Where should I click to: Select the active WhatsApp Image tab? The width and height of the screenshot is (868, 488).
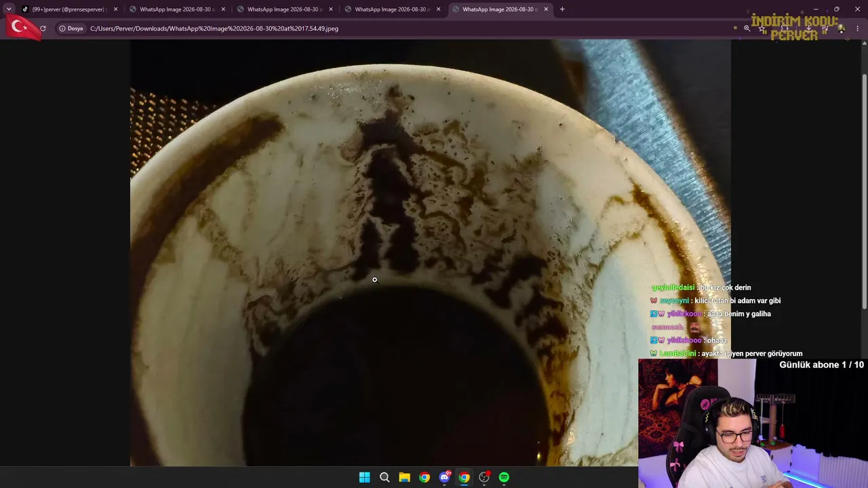pyautogui.click(x=500, y=9)
